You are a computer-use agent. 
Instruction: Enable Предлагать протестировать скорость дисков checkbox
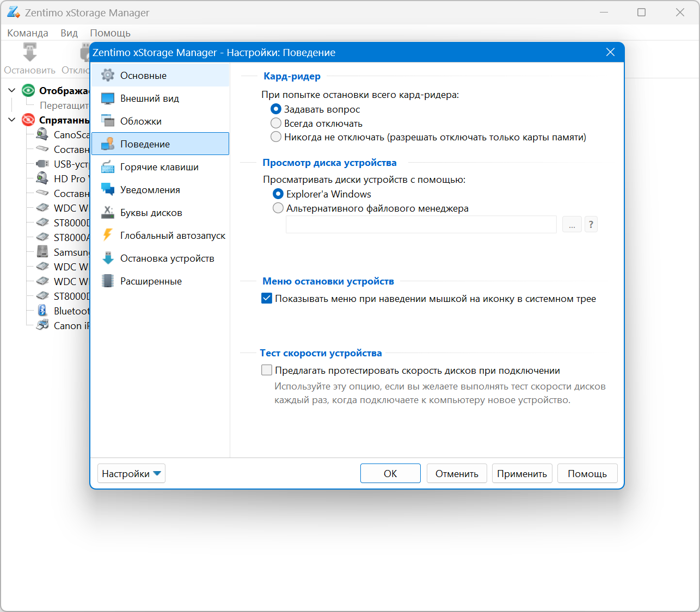[x=267, y=370]
